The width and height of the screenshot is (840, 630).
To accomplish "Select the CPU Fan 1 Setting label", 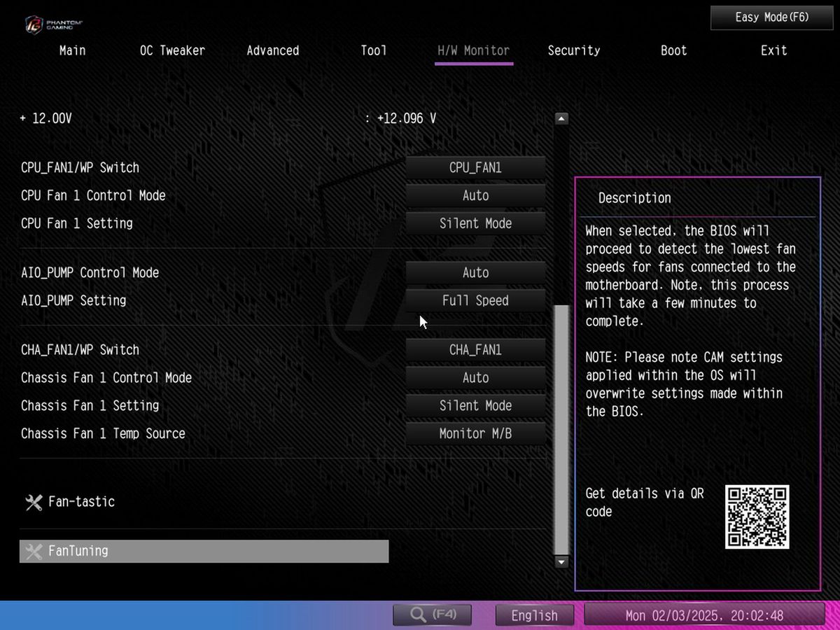I will coord(77,224).
